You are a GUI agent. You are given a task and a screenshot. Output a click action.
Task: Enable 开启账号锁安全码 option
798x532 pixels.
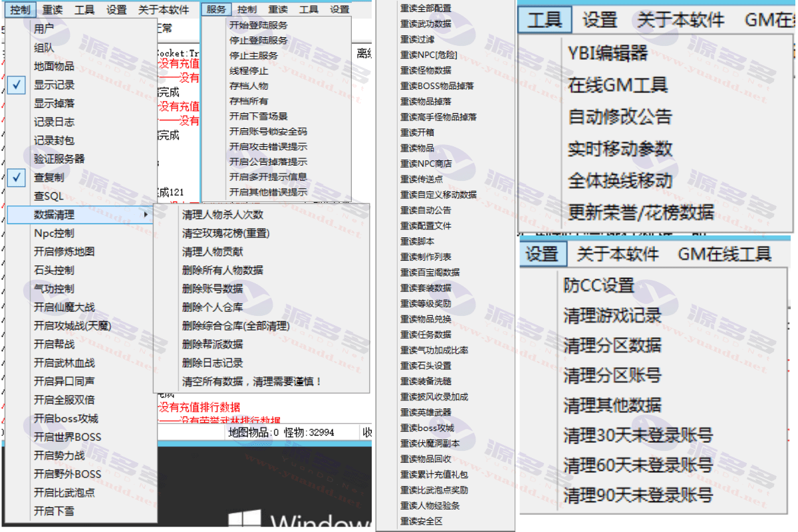pyautogui.click(x=269, y=132)
